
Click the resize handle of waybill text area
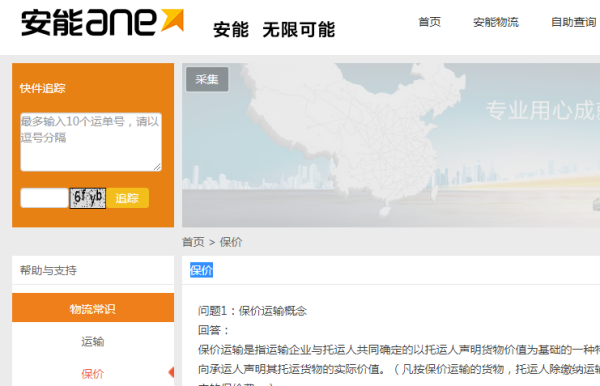click(x=157, y=167)
